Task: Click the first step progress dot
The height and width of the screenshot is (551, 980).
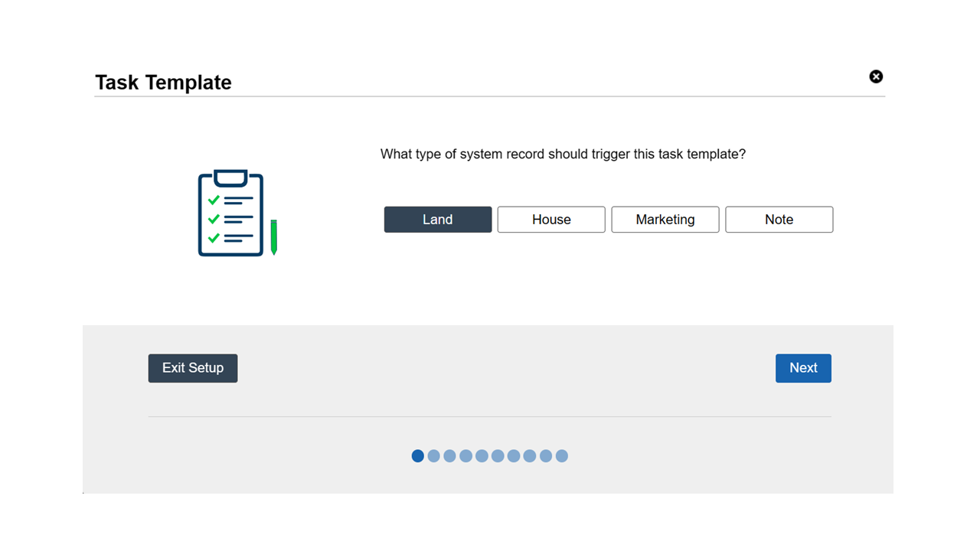Action: coord(417,455)
